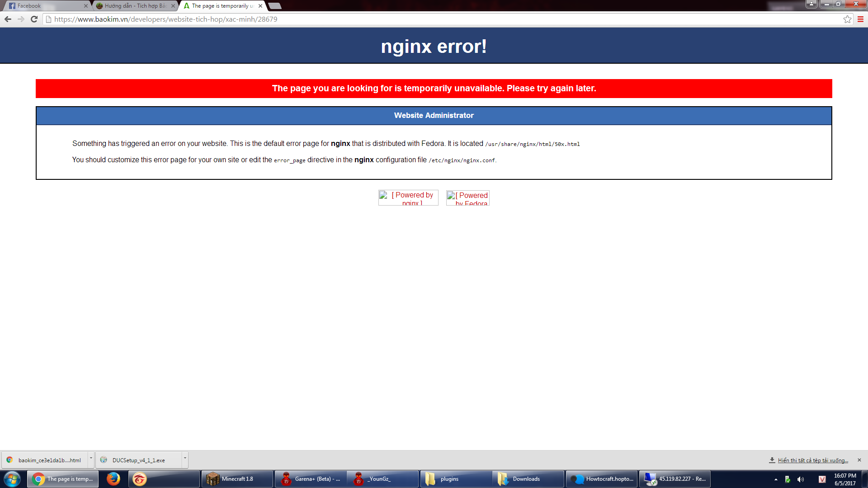Show hidden system tray icons
Image resolution: width=868 pixels, height=488 pixels.
776,479
